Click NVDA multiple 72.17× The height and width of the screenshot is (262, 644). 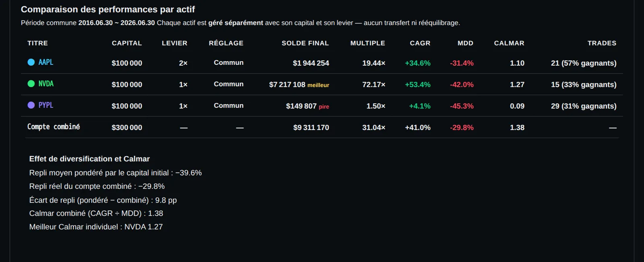pyautogui.click(x=374, y=85)
